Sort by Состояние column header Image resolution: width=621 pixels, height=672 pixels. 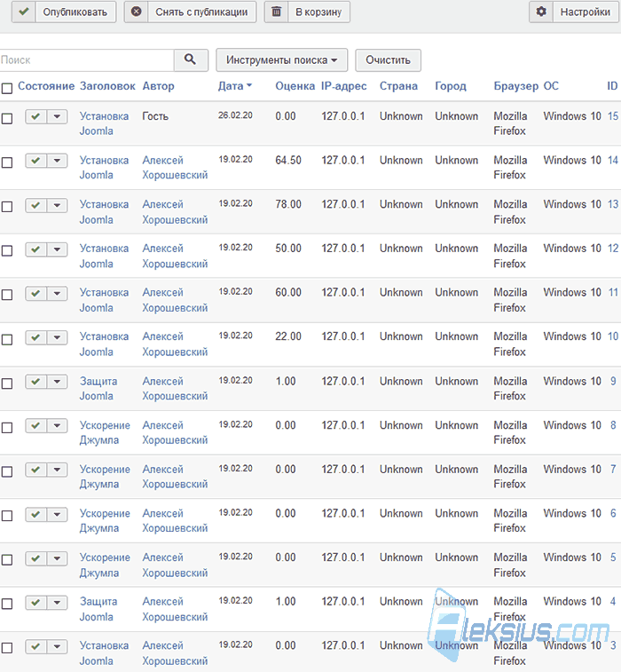tap(46, 86)
